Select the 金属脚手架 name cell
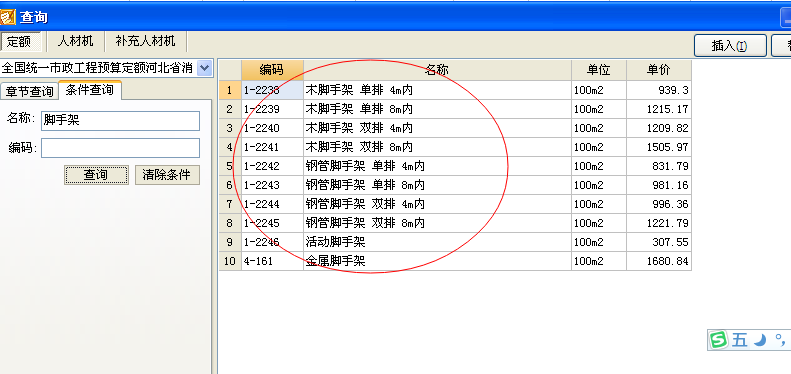Viewport: 791px width, 374px height. 437,261
